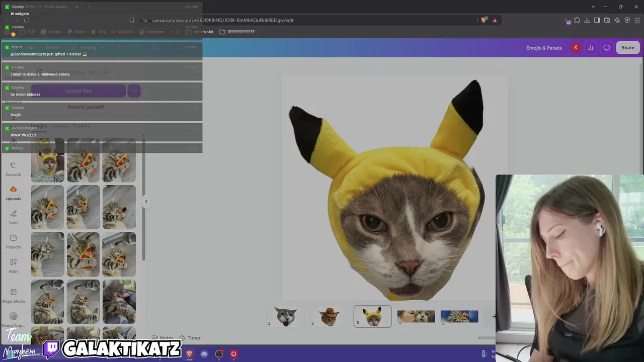
Task: Click the uploads search field
Action: 86,72
